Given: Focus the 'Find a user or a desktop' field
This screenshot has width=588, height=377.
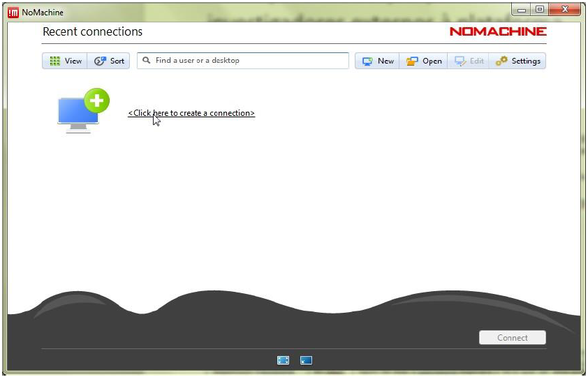Looking at the screenshot, I should (x=248, y=61).
